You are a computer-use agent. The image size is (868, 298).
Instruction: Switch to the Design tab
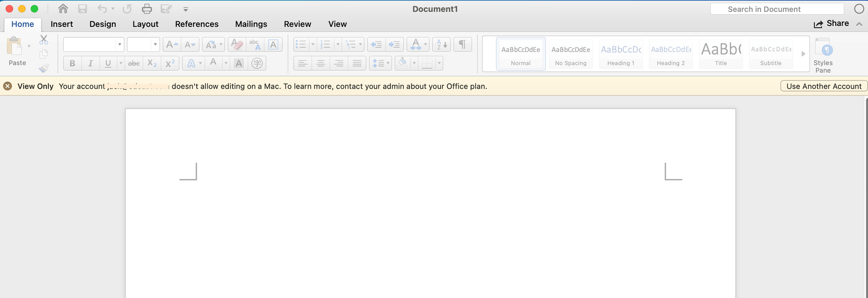(x=103, y=24)
